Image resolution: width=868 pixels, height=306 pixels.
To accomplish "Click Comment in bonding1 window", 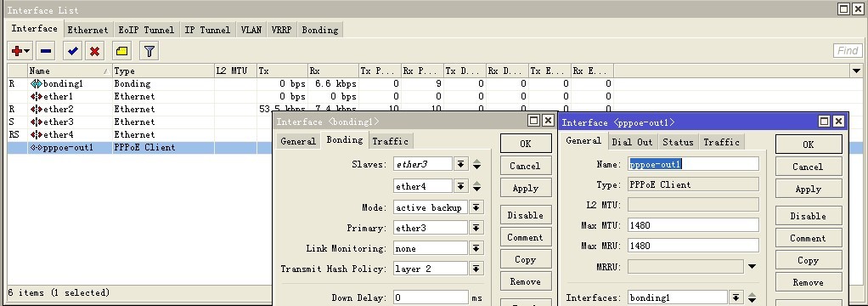I will tap(526, 237).
